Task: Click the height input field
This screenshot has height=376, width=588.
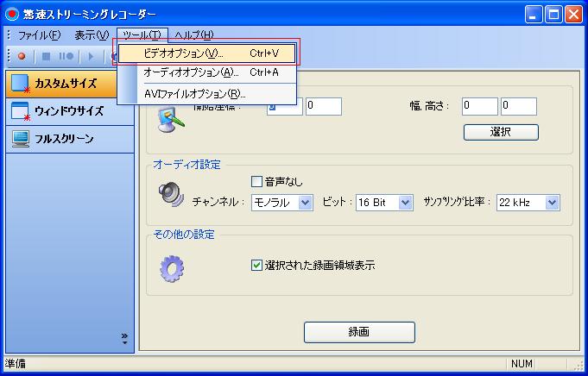Action: point(519,106)
